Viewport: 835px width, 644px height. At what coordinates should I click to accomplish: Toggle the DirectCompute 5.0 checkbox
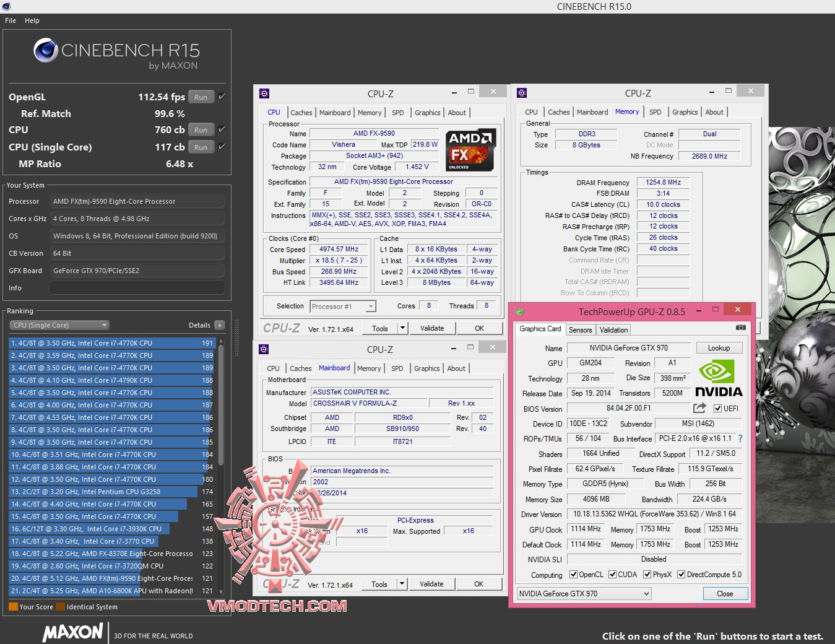[681, 575]
